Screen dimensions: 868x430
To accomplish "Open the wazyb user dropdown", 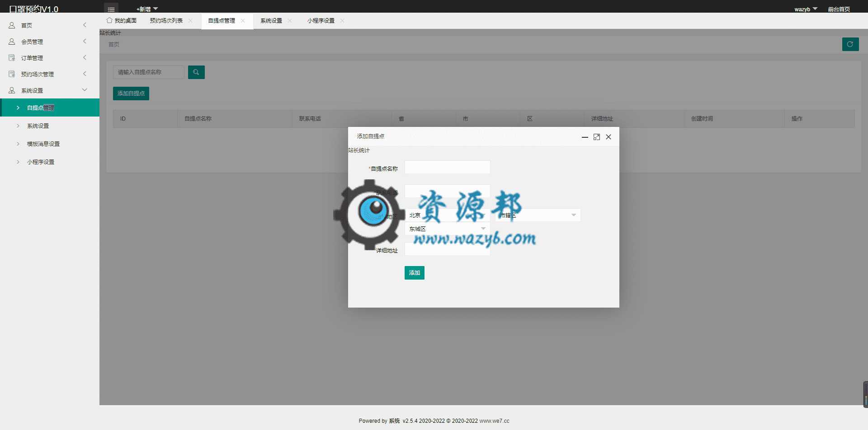I will (806, 9).
